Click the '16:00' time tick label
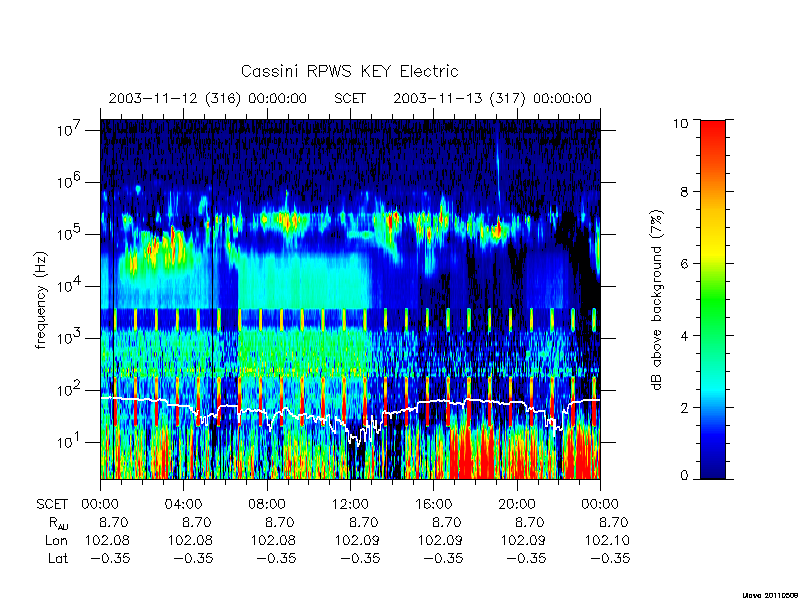800x600 pixels. 433,504
